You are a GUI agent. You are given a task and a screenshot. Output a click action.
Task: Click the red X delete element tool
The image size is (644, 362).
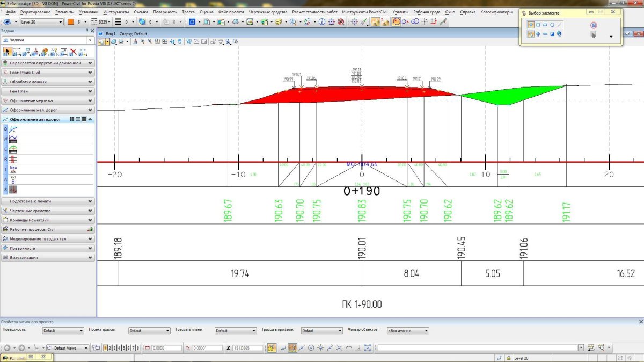[73, 52]
